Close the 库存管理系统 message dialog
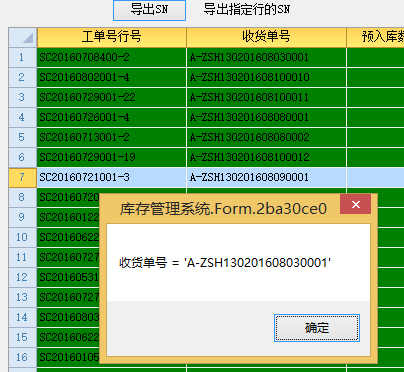404x372 pixels. coord(355,204)
